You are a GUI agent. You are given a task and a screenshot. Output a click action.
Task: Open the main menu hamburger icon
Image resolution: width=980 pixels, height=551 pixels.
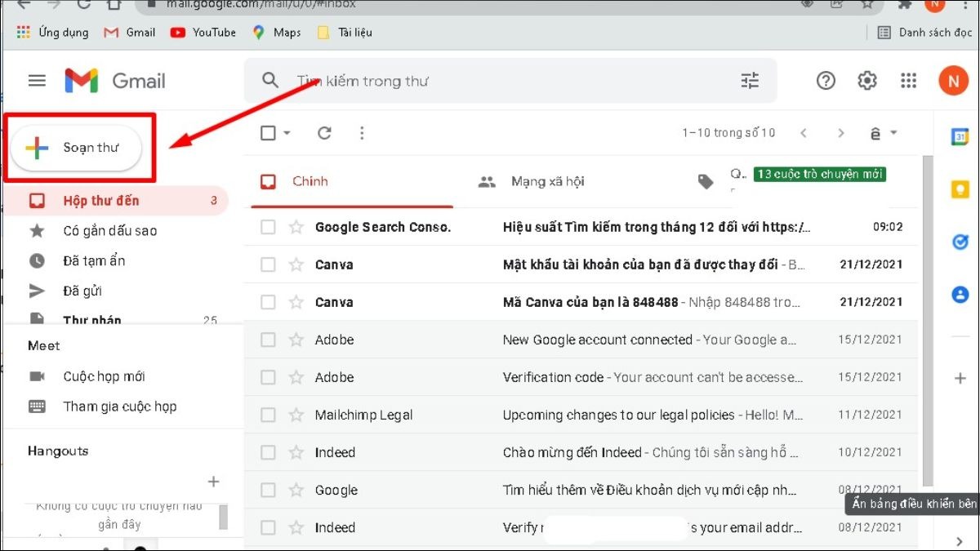coord(37,81)
